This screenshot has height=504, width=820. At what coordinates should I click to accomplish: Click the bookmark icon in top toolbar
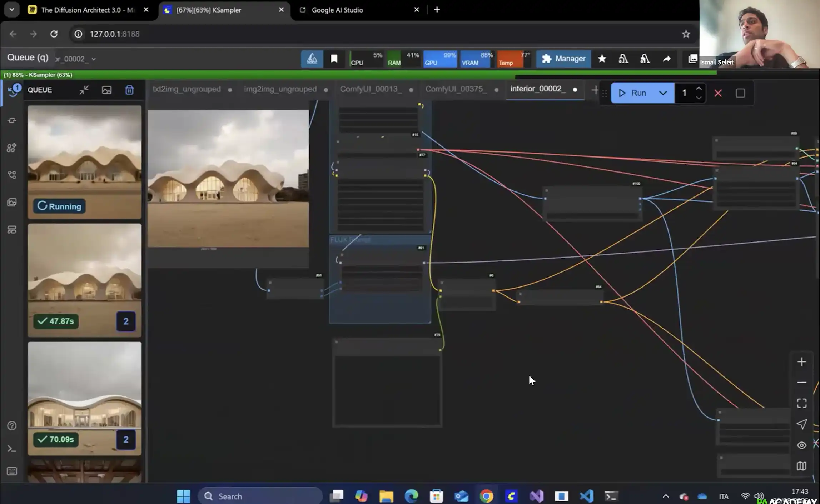click(334, 59)
